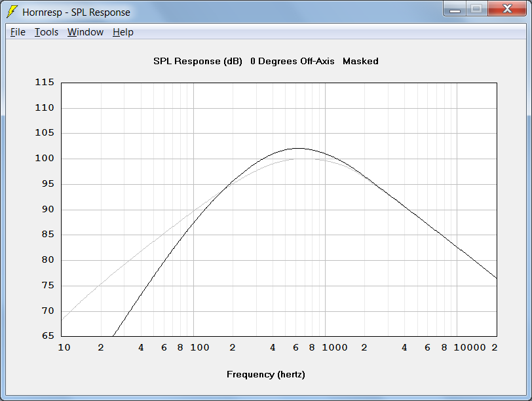Click the gray curve start at 10 Hz
This screenshot has width=532, height=401.
click(62, 319)
